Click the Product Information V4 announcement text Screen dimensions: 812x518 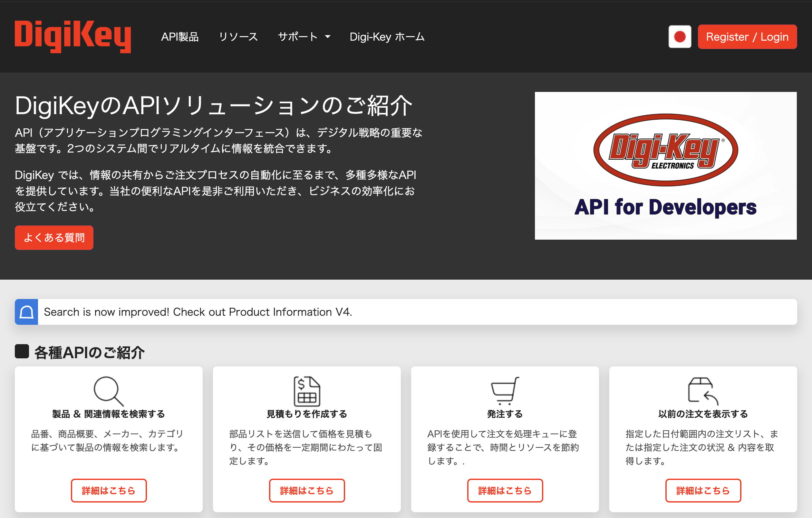coord(198,312)
